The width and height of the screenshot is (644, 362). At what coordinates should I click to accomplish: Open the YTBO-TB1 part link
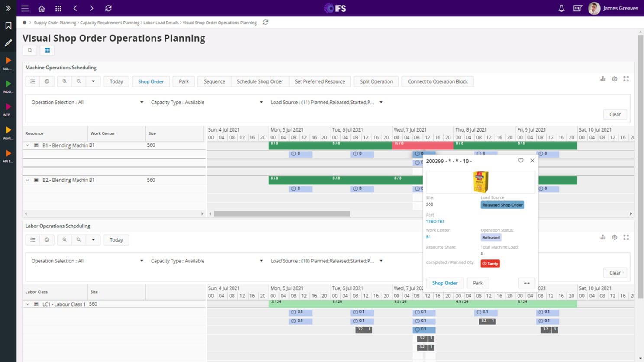click(435, 221)
